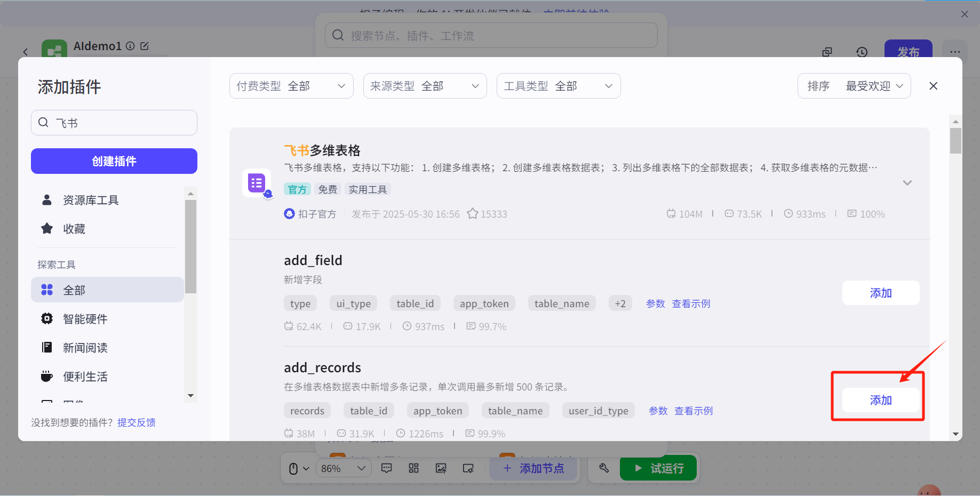Select the 便利生活 category
The image size is (980, 496).
(x=107, y=377)
